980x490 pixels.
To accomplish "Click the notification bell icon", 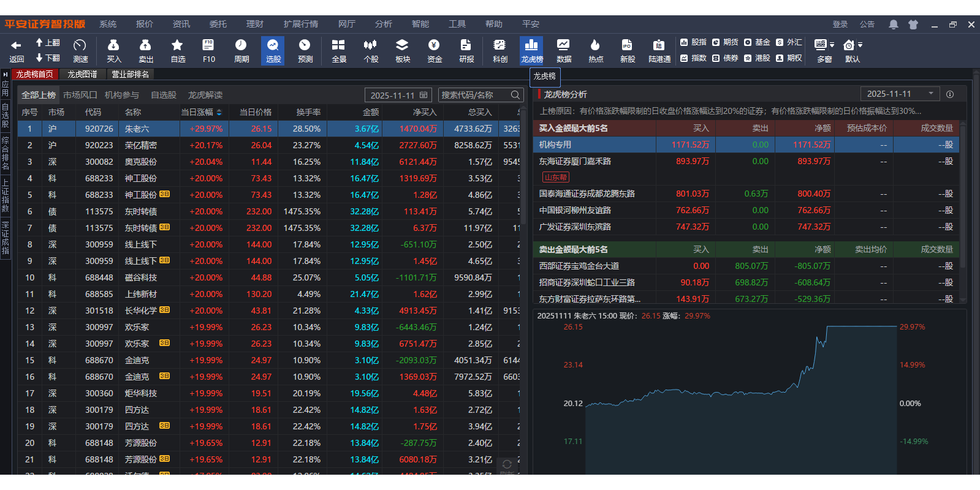I will pos(894,24).
